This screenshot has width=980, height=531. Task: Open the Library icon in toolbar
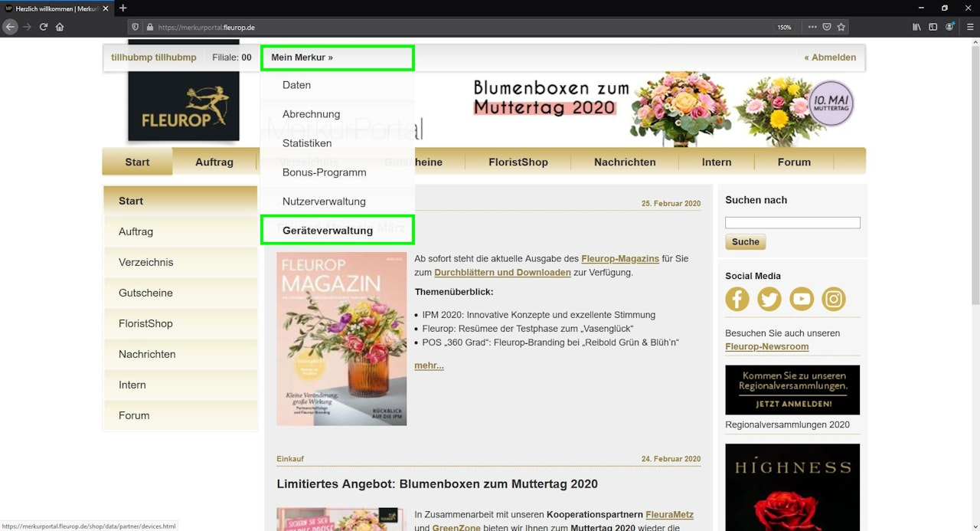coord(916,27)
